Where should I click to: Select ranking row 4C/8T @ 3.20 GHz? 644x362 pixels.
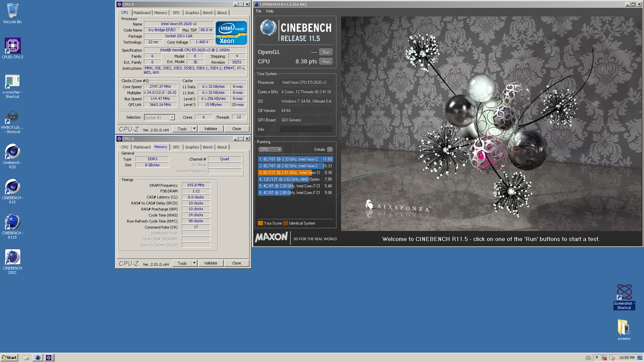click(x=296, y=186)
